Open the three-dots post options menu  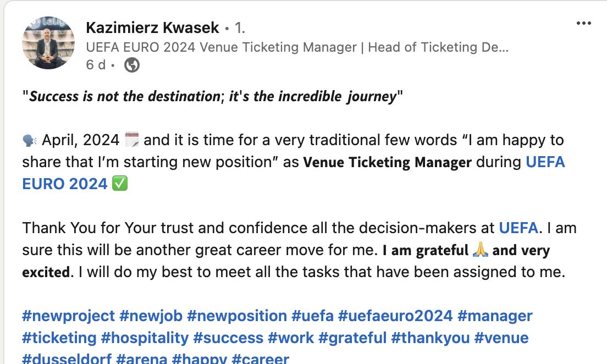pos(584,23)
